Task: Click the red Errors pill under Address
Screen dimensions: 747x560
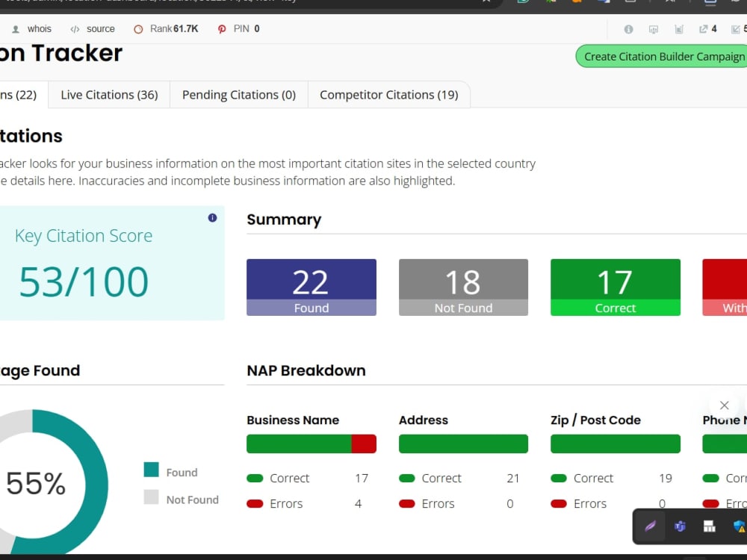Action: pos(407,504)
